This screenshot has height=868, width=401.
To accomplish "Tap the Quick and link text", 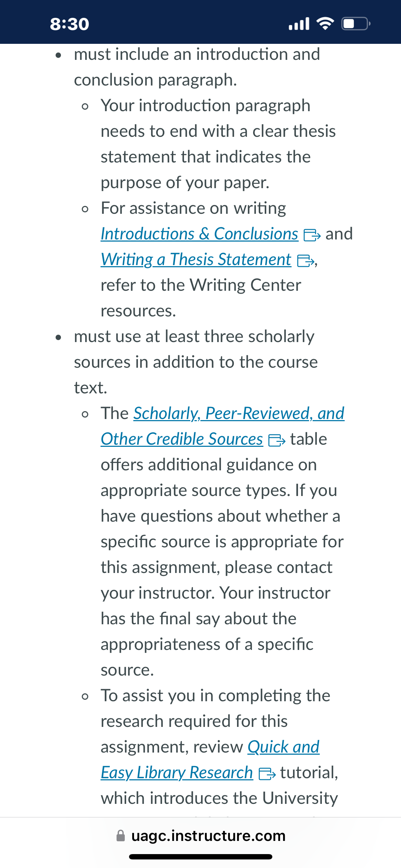I will pos(283,747).
